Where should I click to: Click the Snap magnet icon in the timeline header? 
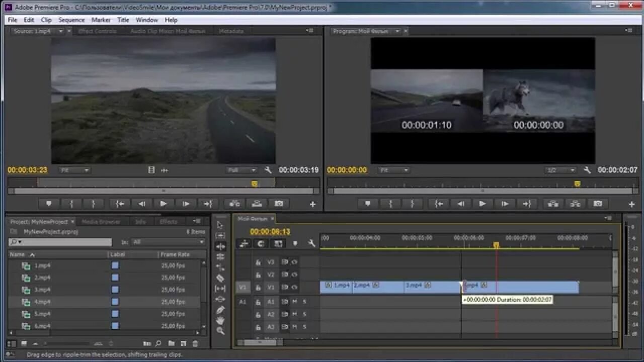click(x=244, y=244)
